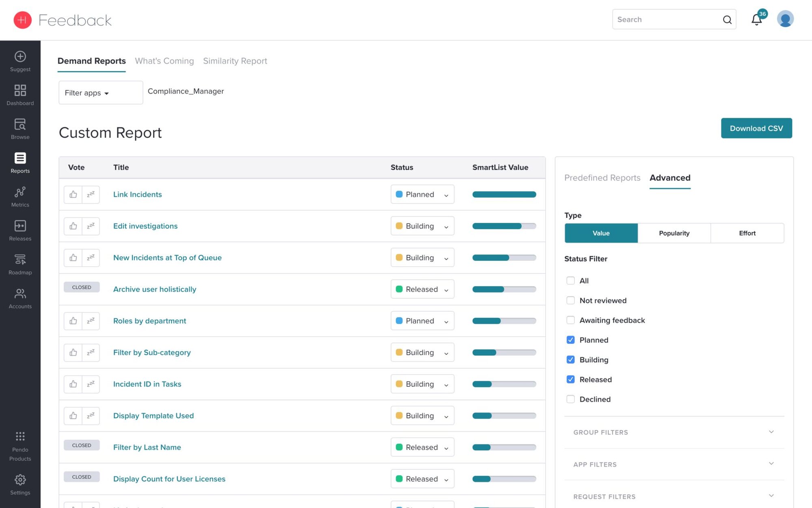Open the Link Incidents request

[x=137, y=194]
